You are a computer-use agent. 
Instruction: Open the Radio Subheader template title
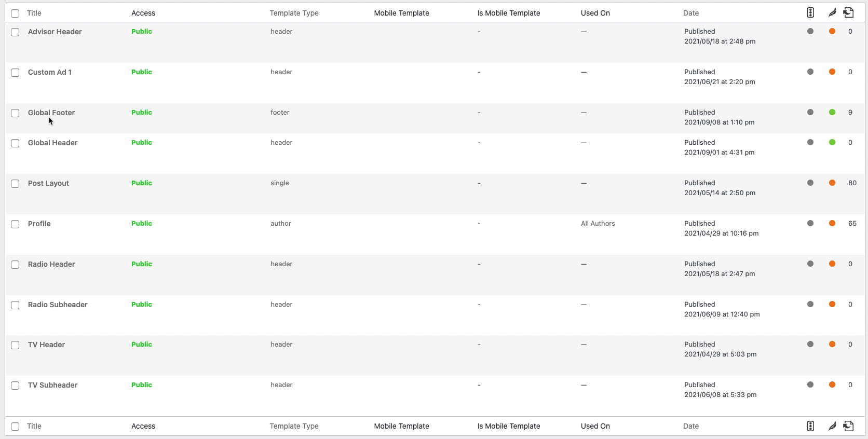[58, 305]
